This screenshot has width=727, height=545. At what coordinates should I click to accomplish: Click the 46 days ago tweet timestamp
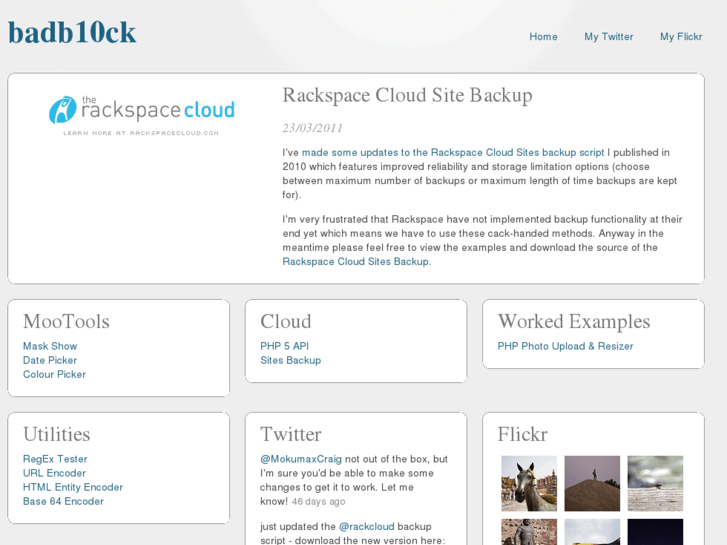pos(319,501)
